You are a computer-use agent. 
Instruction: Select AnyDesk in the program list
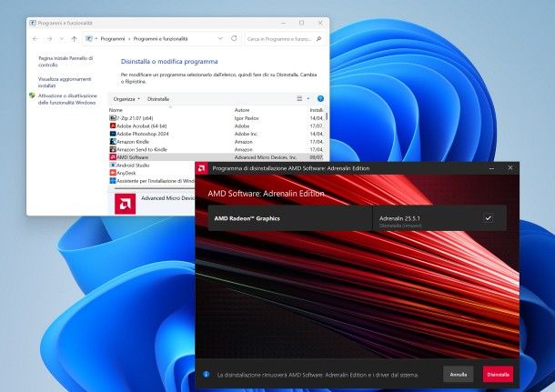click(126, 173)
